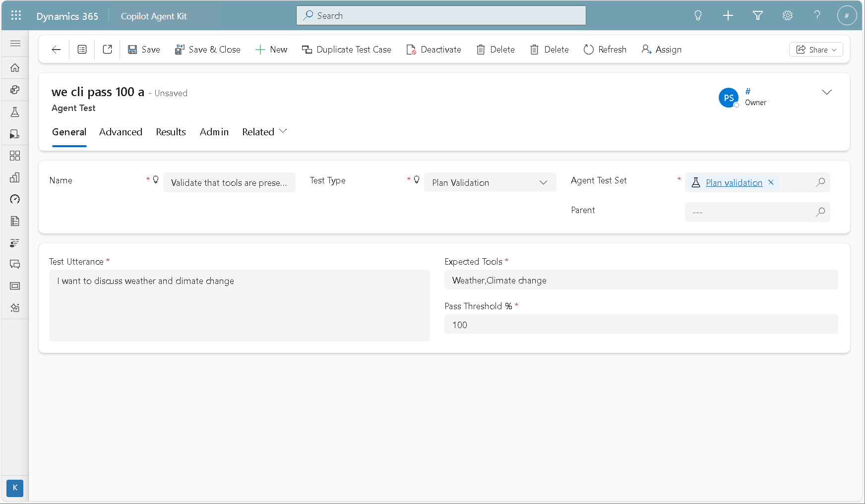Open the Copilot agents sidebar icon
Viewport: 865px width, 504px height.
coord(15,90)
